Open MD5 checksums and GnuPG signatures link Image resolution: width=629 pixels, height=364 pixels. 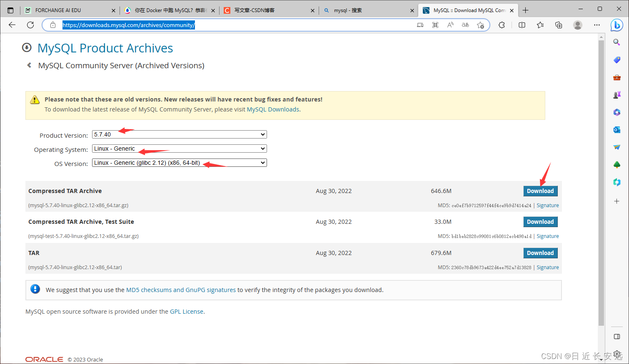coord(181,290)
